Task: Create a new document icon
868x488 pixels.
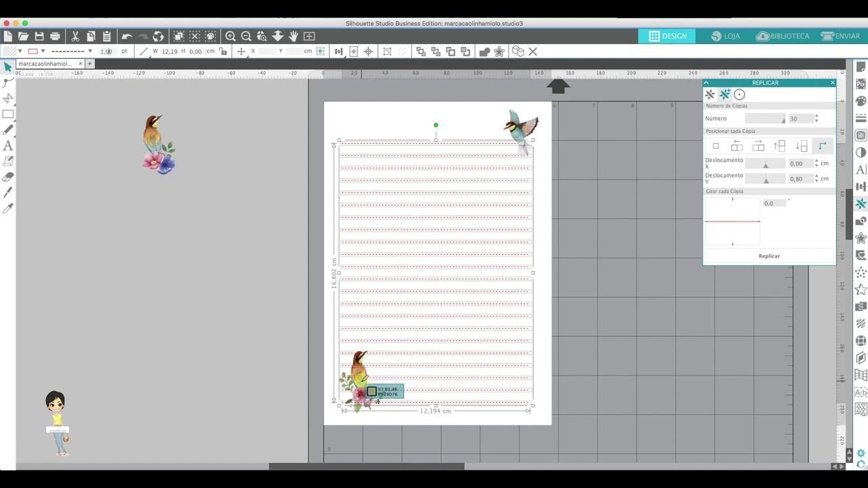Action: 7,36
